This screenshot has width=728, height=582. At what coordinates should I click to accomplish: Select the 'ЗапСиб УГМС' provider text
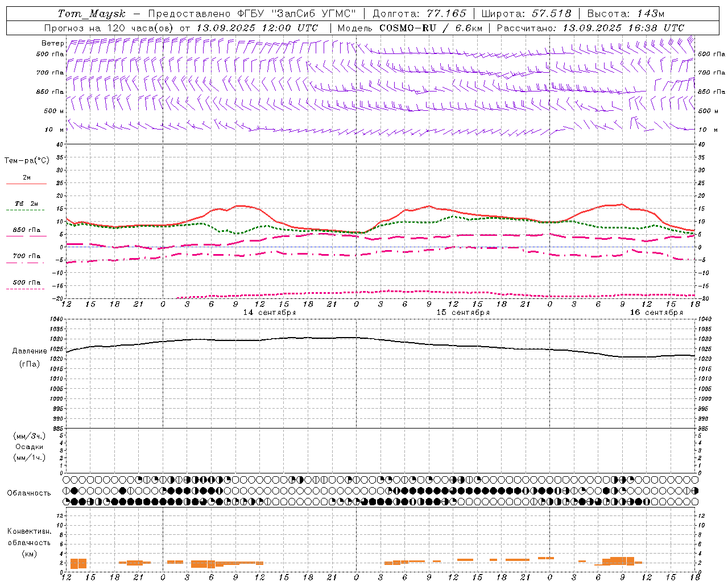pos(314,14)
